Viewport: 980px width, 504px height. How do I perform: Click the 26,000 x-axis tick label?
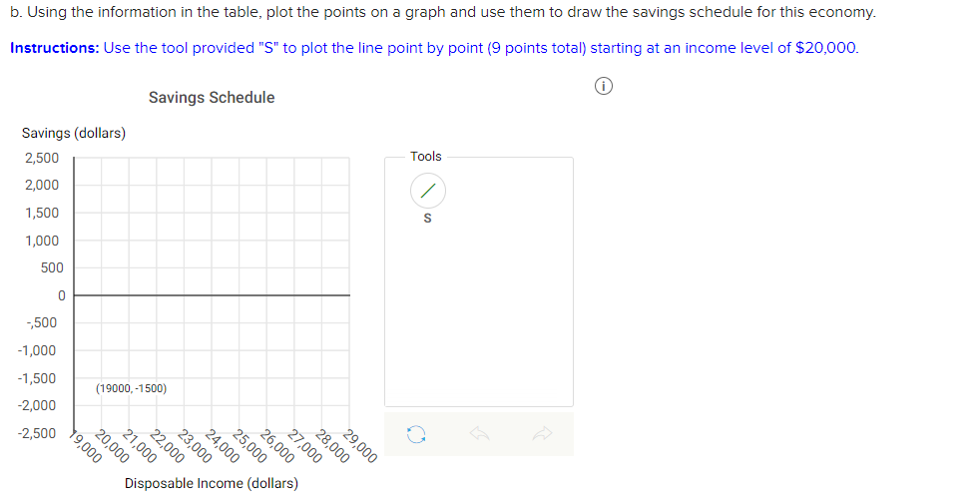point(276,447)
